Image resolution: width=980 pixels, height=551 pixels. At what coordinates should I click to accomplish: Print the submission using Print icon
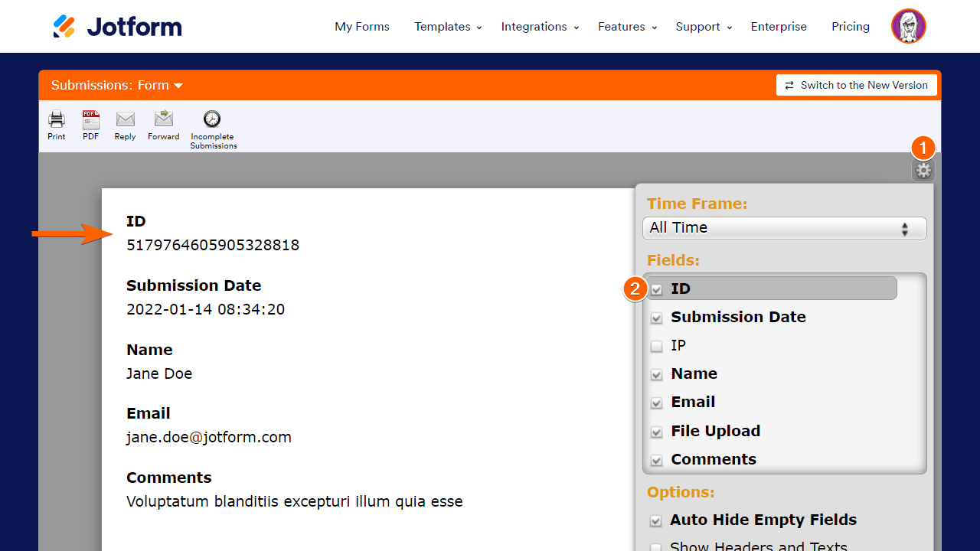tap(57, 119)
